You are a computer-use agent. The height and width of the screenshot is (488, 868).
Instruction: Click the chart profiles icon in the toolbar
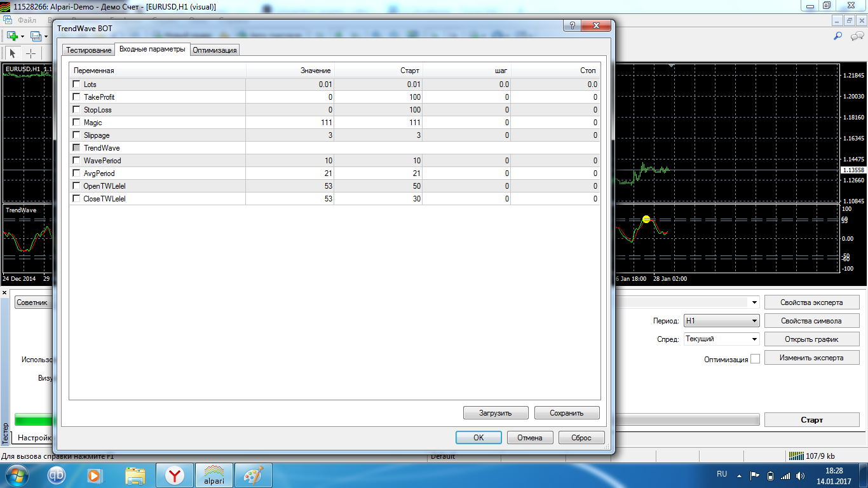(36, 36)
